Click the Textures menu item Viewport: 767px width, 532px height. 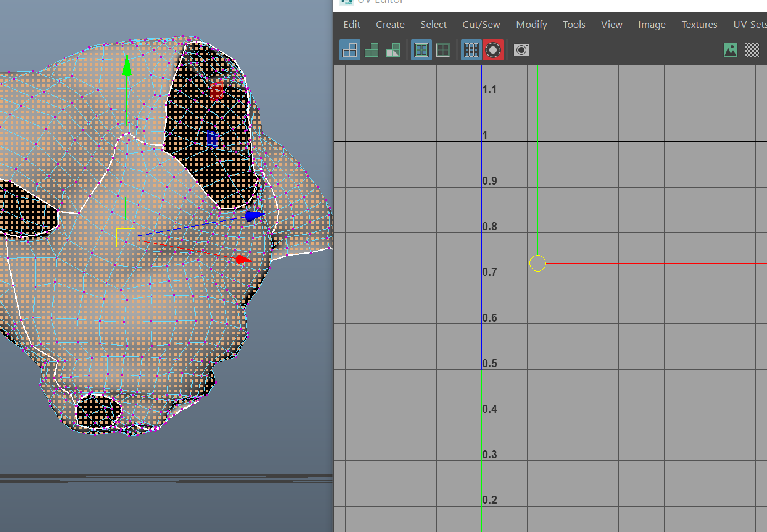[699, 25]
